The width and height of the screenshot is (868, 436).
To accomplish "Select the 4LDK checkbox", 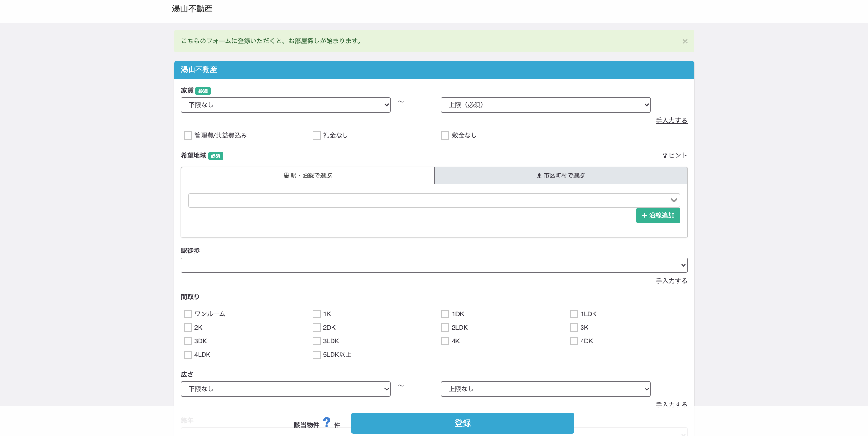I will pos(188,355).
